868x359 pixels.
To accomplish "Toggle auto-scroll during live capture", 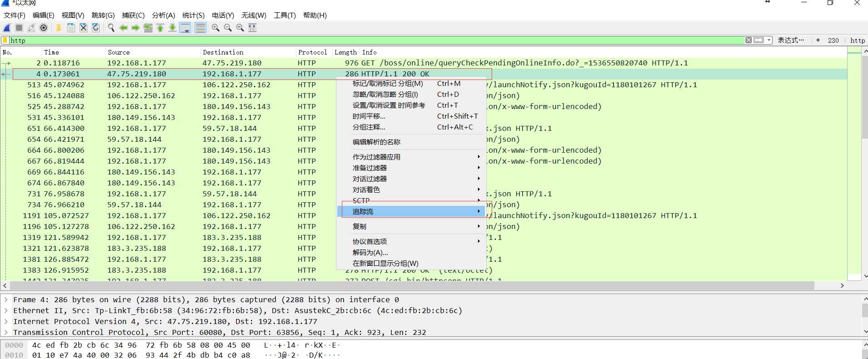I will tap(185, 28).
